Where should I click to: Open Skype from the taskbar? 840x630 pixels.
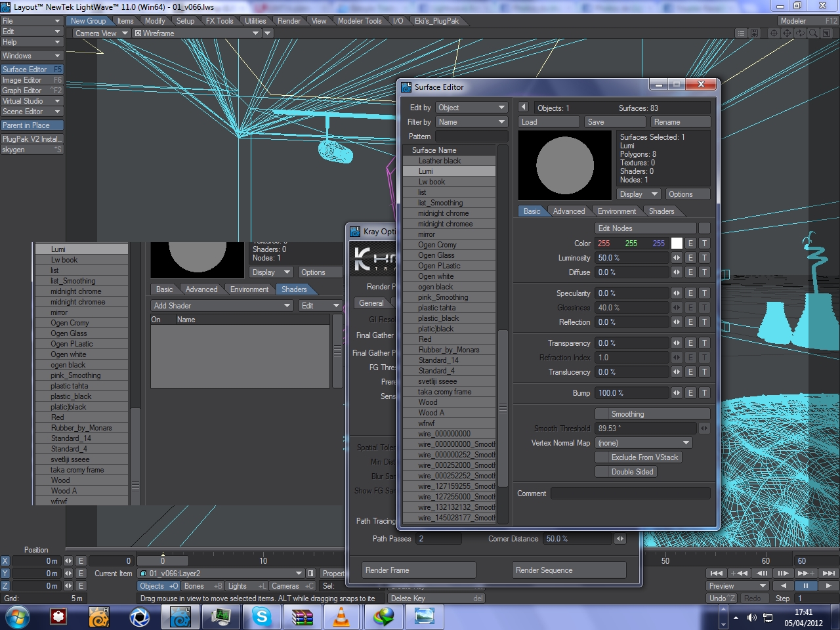coord(262,617)
